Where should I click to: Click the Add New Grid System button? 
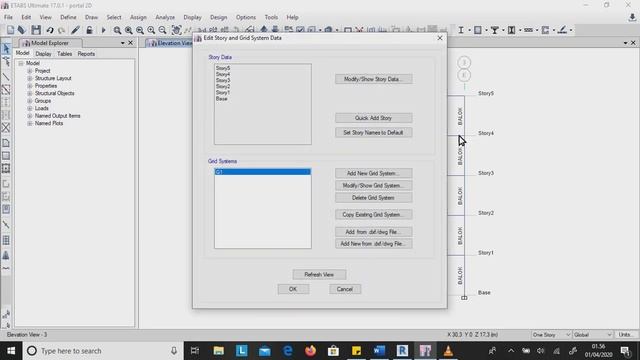tap(373, 173)
